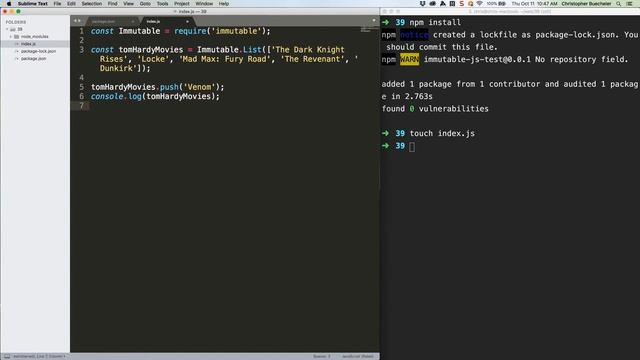This screenshot has width=640, height=360.
Task: Close the index.js tab
Action: coord(187,21)
